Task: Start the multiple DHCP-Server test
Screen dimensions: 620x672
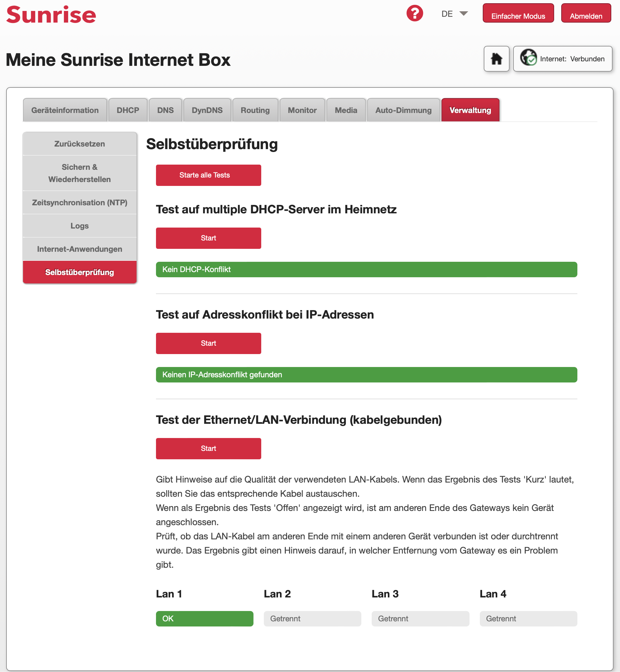Action: pyautogui.click(x=208, y=238)
